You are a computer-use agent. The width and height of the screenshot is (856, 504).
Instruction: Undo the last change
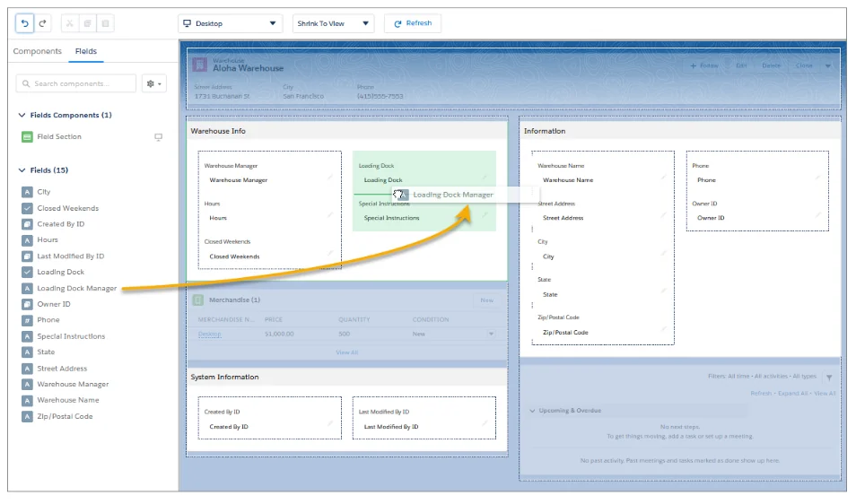pos(24,23)
